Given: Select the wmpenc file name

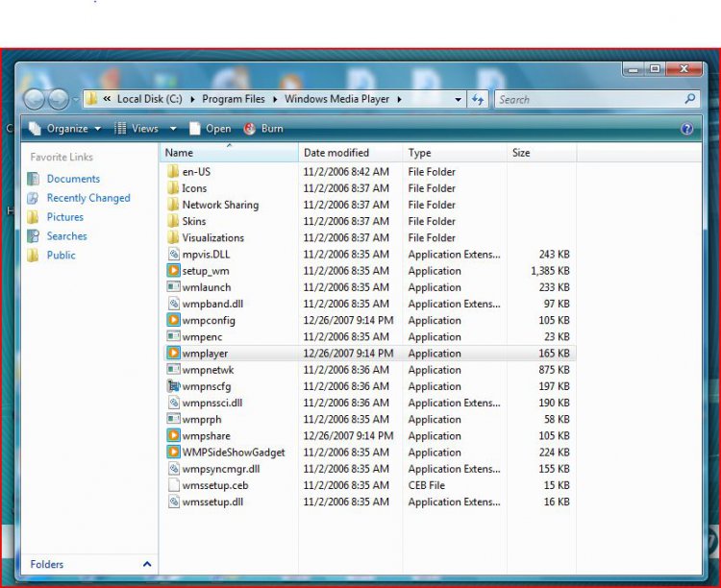Looking at the screenshot, I should click(202, 337).
